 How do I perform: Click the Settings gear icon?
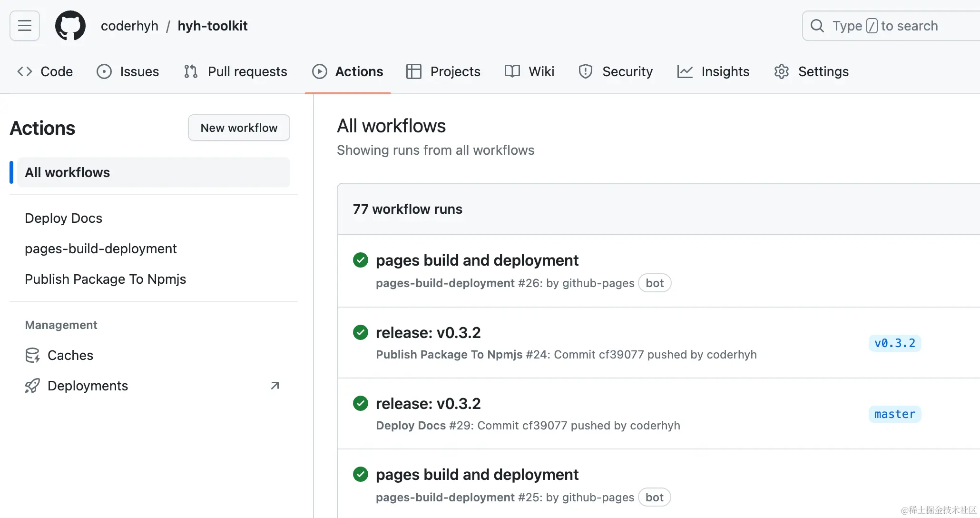pos(782,71)
